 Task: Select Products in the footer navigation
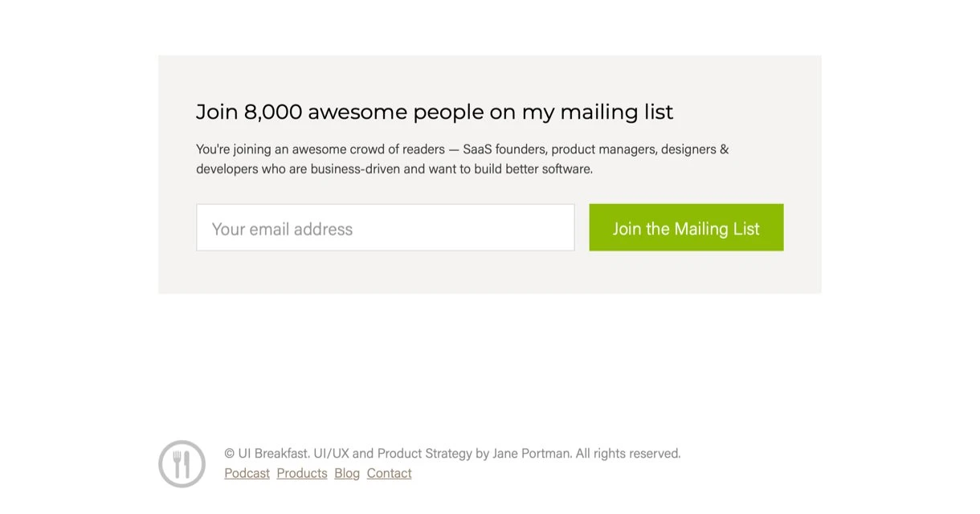point(302,474)
